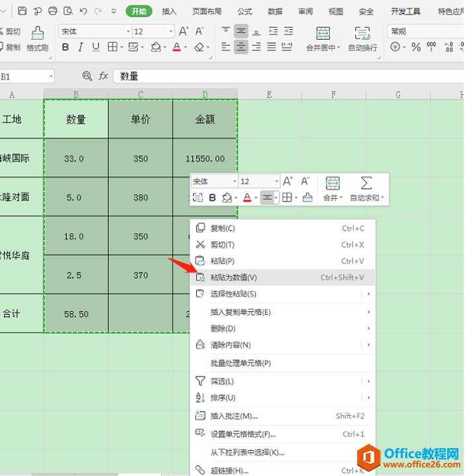465x476 pixels.
Task: Toggle Bold in the ribbon
Action: (x=65, y=47)
